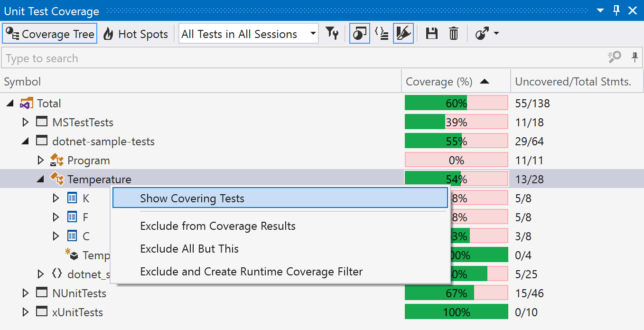Toggle the code highlighting marker icon
Image resolution: width=644 pixels, height=330 pixels.
[x=403, y=33]
